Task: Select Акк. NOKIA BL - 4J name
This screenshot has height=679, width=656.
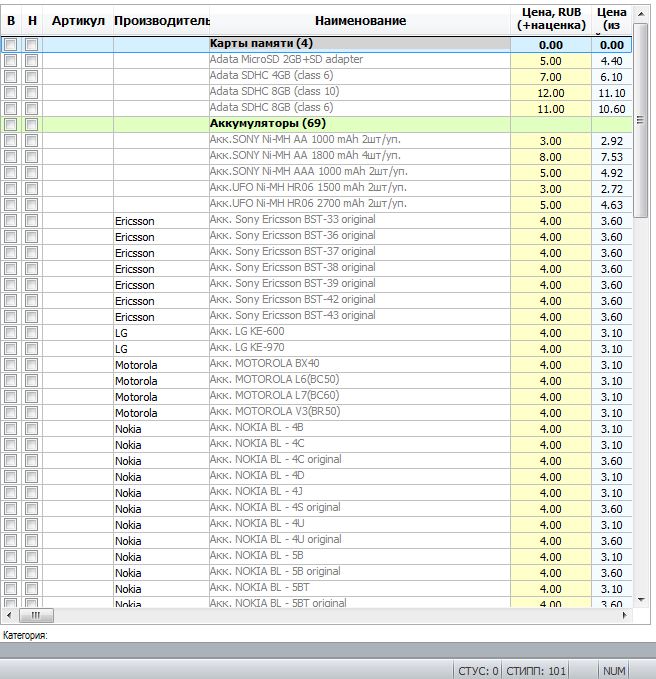Action: (x=256, y=491)
